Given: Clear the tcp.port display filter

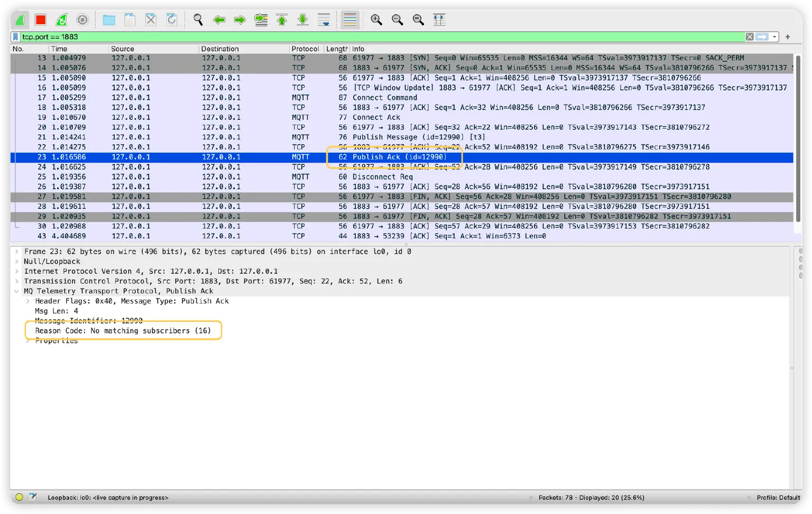Looking at the screenshot, I should coord(750,36).
